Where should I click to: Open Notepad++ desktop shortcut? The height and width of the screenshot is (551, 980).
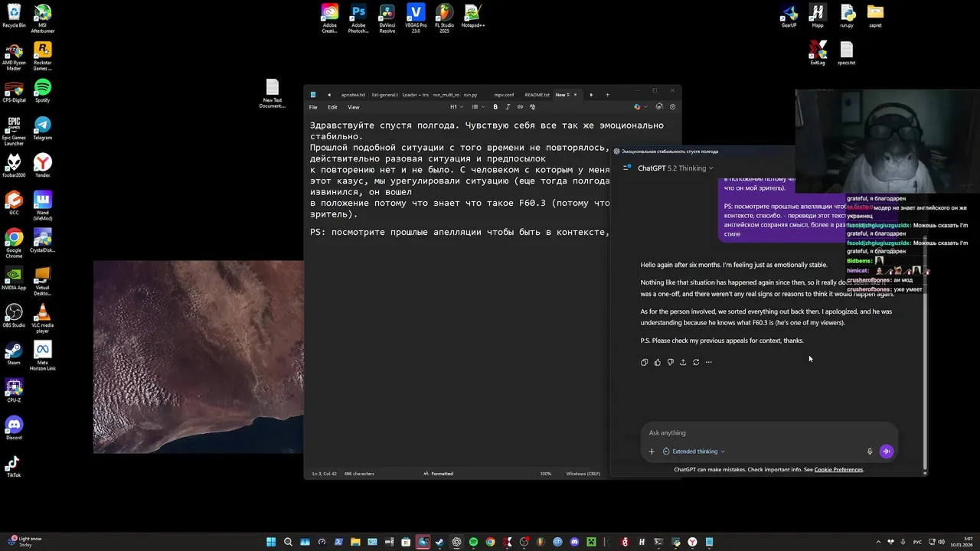pos(472,15)
